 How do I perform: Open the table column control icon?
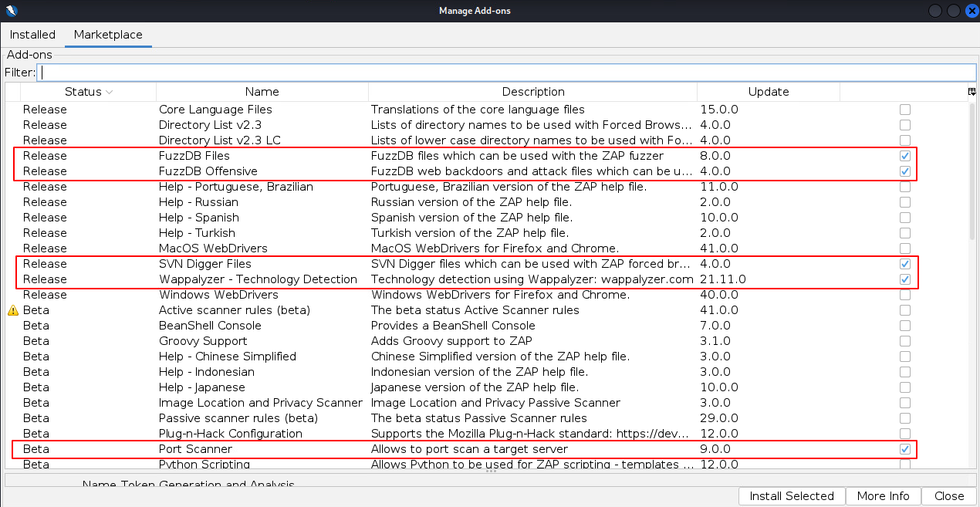(x=972, y=92)
